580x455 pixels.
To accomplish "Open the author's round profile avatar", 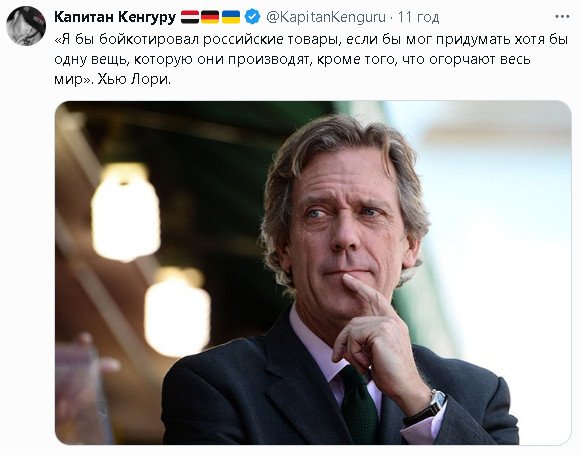I will coord(26,26).
